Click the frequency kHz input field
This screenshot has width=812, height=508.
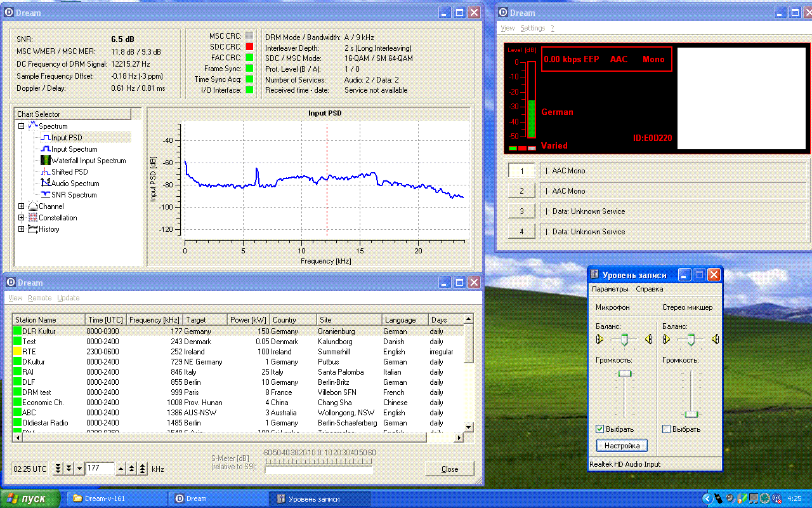(100, 469)
